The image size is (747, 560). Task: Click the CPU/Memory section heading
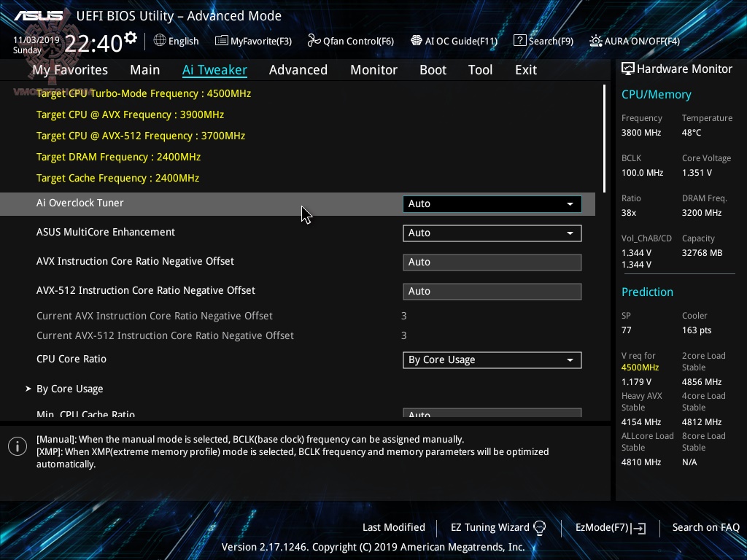click(656, 95)
